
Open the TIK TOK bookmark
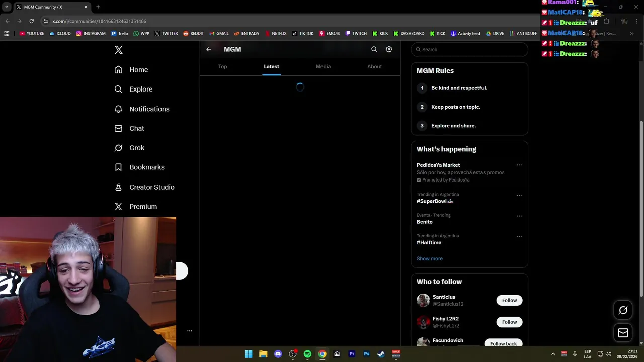point(303,34)
